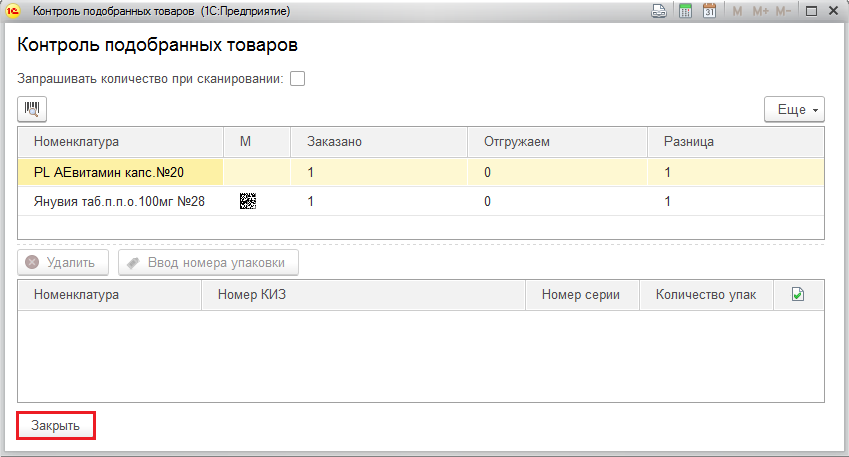Viewport: 849px width, 457px height.
Task: Maximize the window
Action: [x=810, y=12]
